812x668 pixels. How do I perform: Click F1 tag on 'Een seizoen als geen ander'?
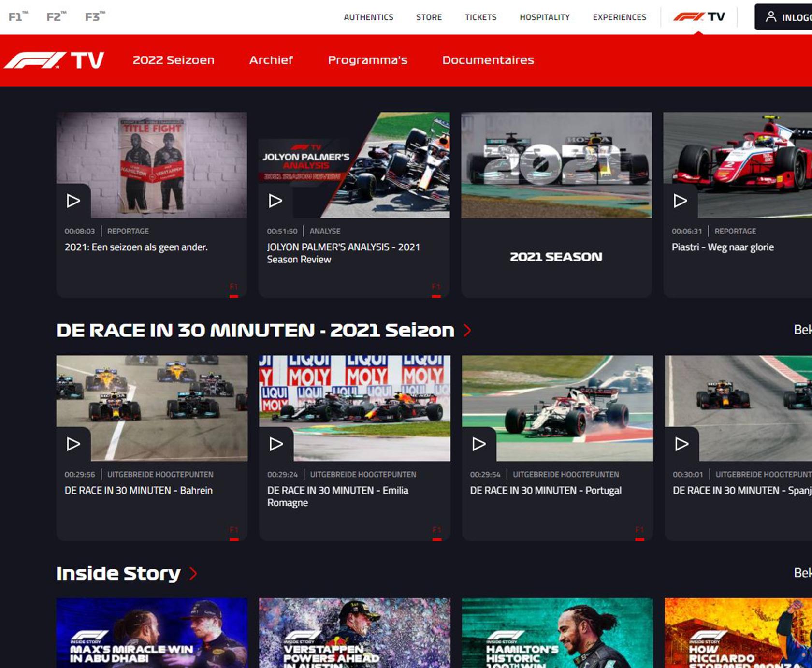(234, 290)
